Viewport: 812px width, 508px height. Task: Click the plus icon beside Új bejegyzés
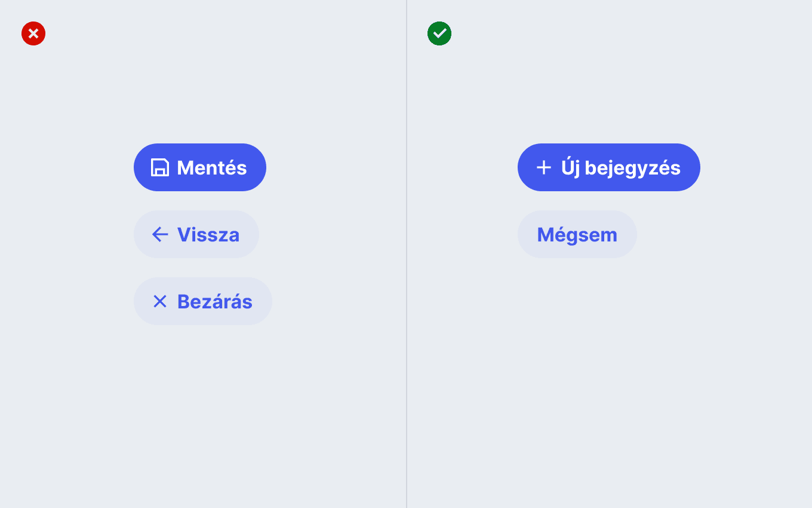(x=544, y=167)
